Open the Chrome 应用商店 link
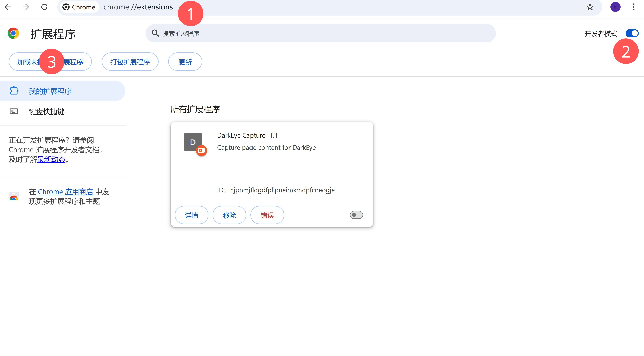This screenshot has height=356, width=644. (65, 192)
